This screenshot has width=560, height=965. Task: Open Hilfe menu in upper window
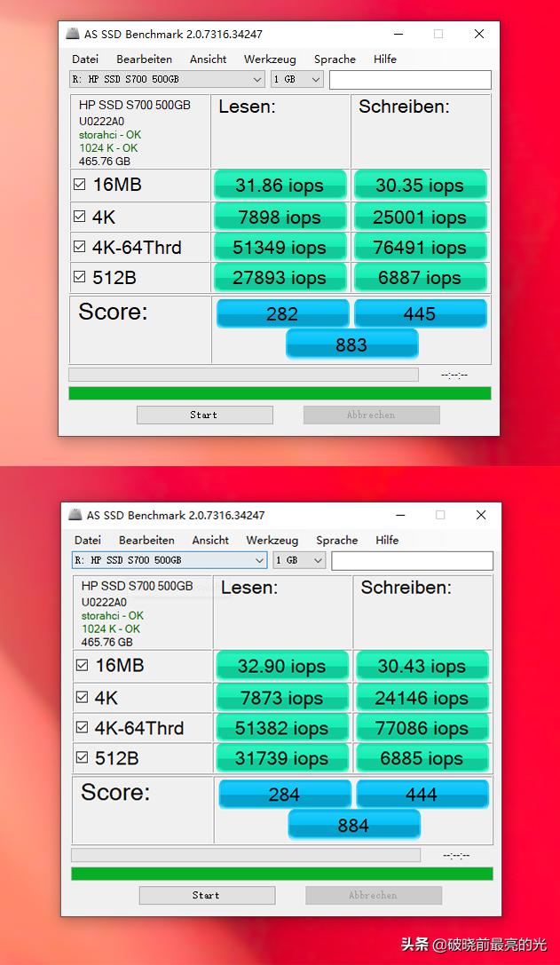pyautogui.click(x=384, y=59)
